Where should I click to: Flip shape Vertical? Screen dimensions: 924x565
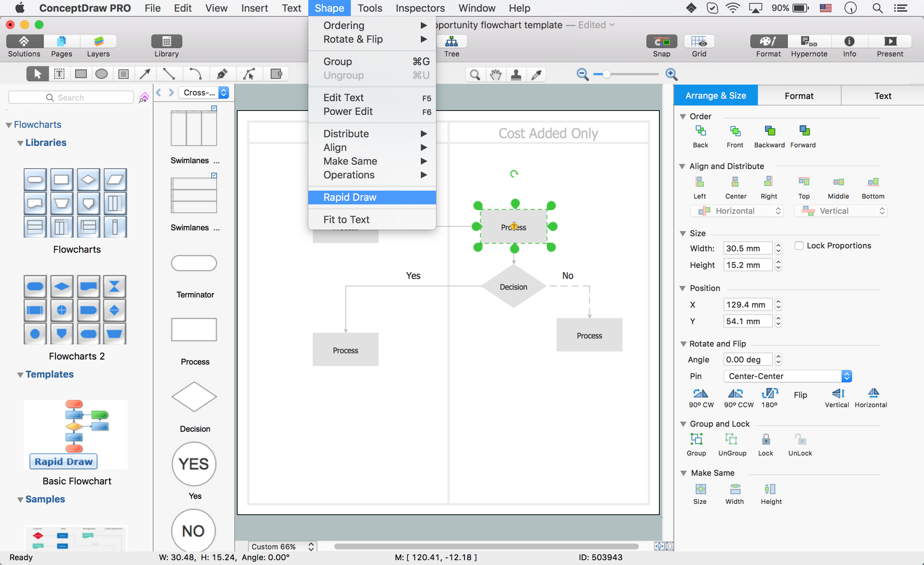pos(837,398)
